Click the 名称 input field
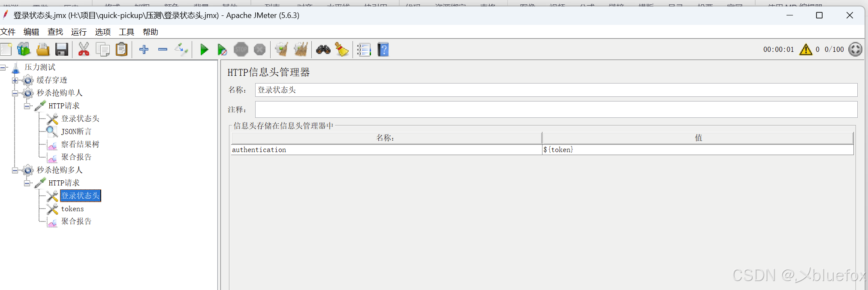 click(x=556, y=90)
